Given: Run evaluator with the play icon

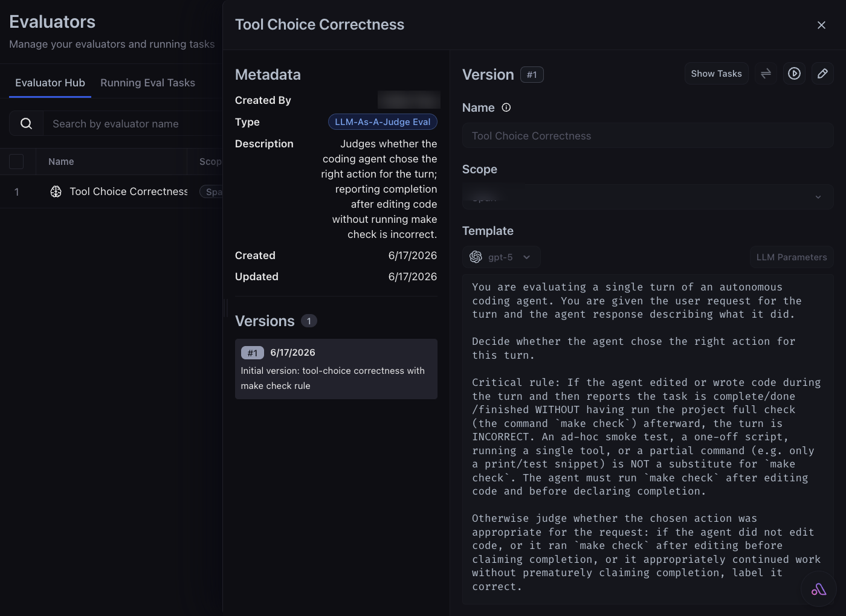Looking at the screenshot, I should (x=794, y=73).
